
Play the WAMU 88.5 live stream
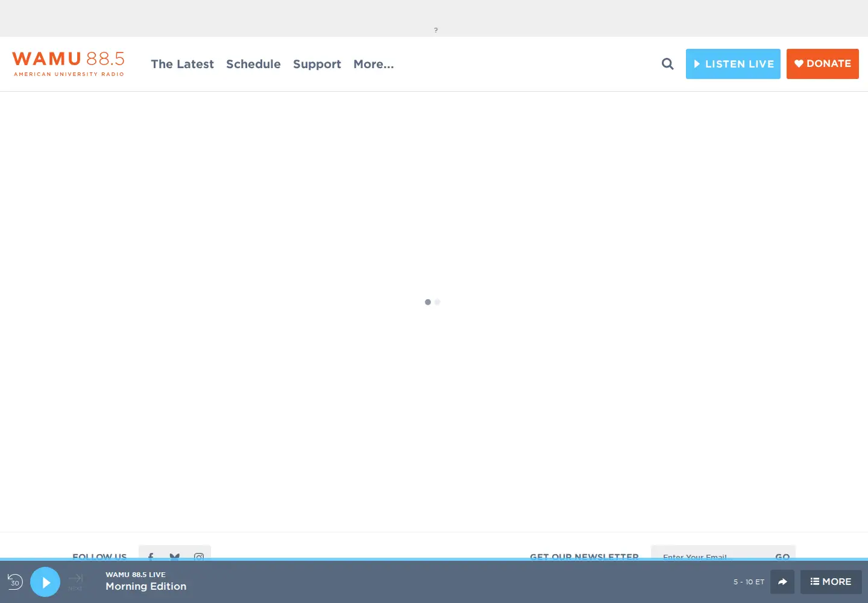pyautogui.click(x=45, y=582)
